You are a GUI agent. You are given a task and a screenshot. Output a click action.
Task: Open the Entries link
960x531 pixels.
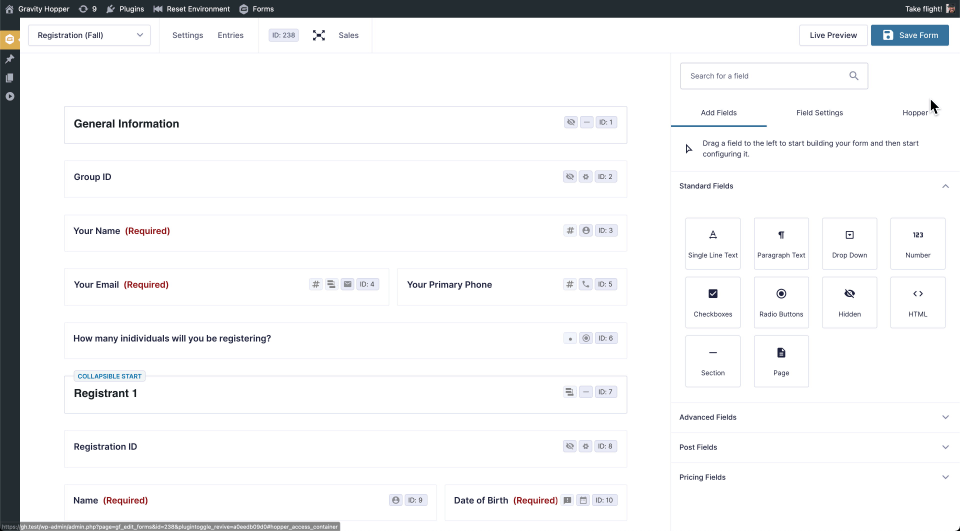230,36
